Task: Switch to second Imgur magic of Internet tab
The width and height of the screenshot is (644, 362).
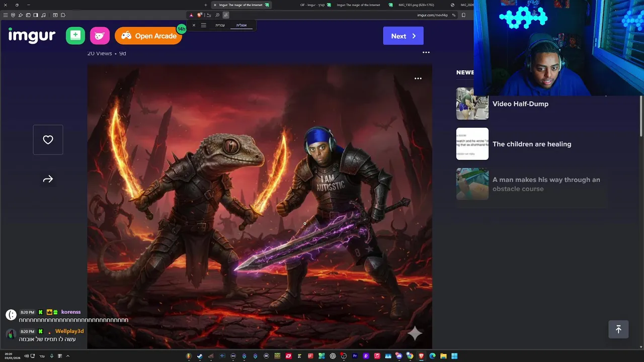Action: click(358, 5)
